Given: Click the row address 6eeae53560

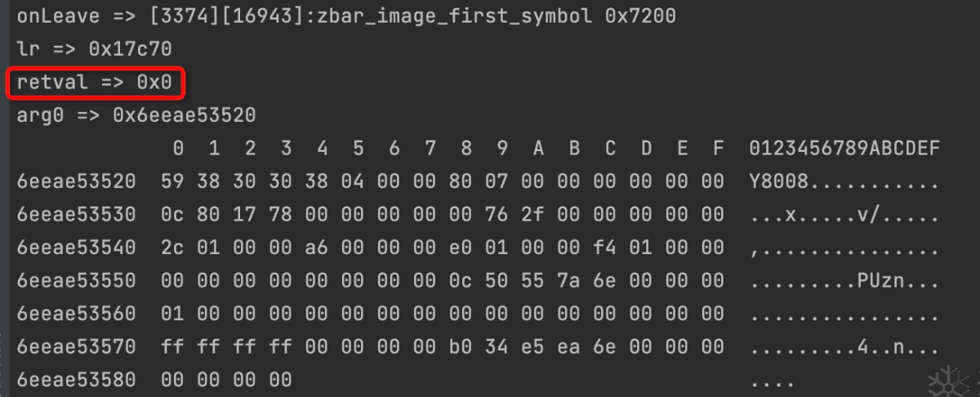Looking at the screenshot, I should [x=76, y=314].
